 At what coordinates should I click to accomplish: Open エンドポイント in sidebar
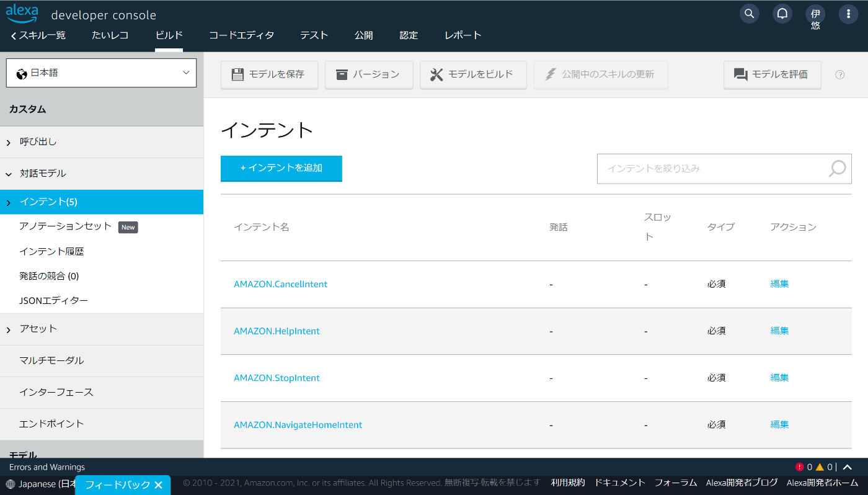(x=51, y=424)
